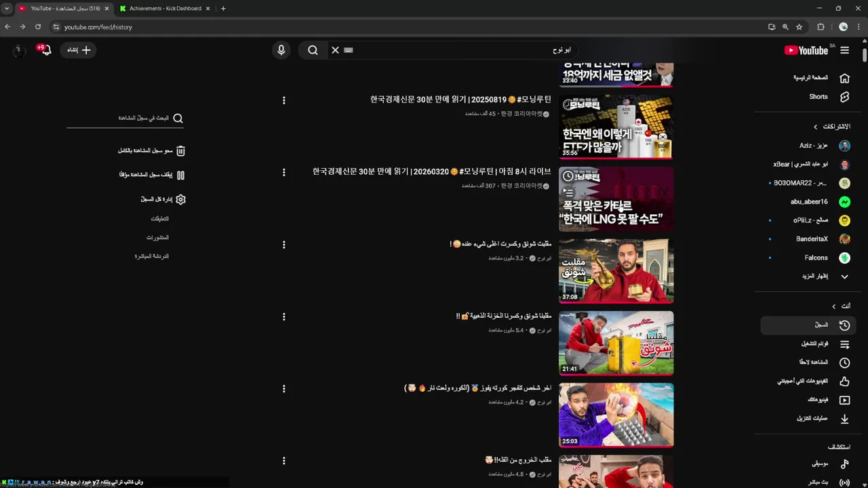Click the page vertical scrollbar
Image resolution: width=868 pixels, height=488 pixels.
(865, 54)
